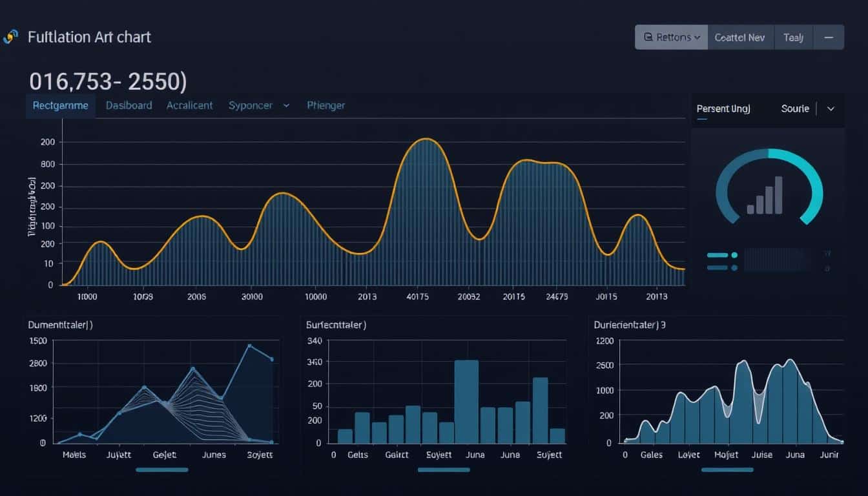Click the scrollbar under the Dumentitaler chart

coord(162,470)
